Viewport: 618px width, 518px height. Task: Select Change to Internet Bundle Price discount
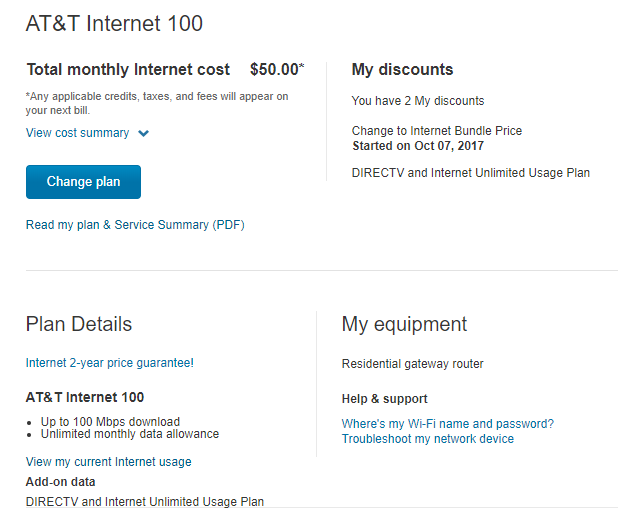click(x=436, y=131)
